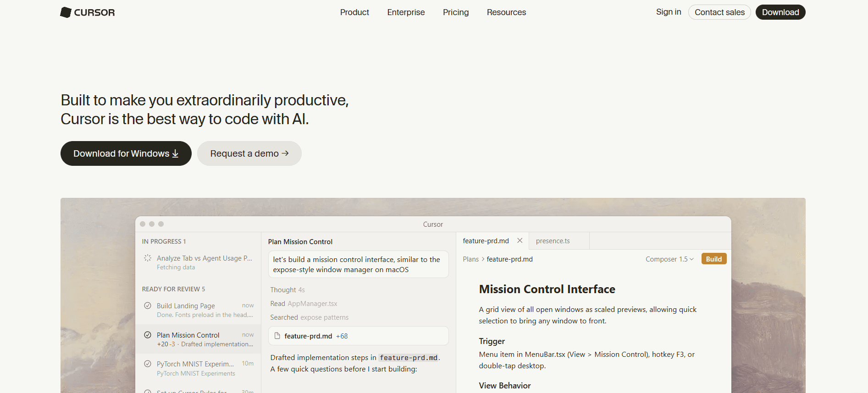Click the Trigger section heading
Screen dimensions: 868x393
[492, 341]
